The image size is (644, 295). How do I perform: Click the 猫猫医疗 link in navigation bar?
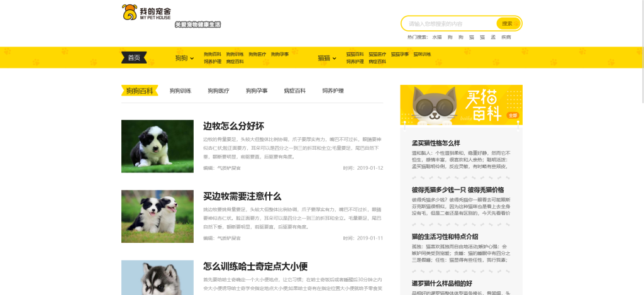click(x=377, y=54)
